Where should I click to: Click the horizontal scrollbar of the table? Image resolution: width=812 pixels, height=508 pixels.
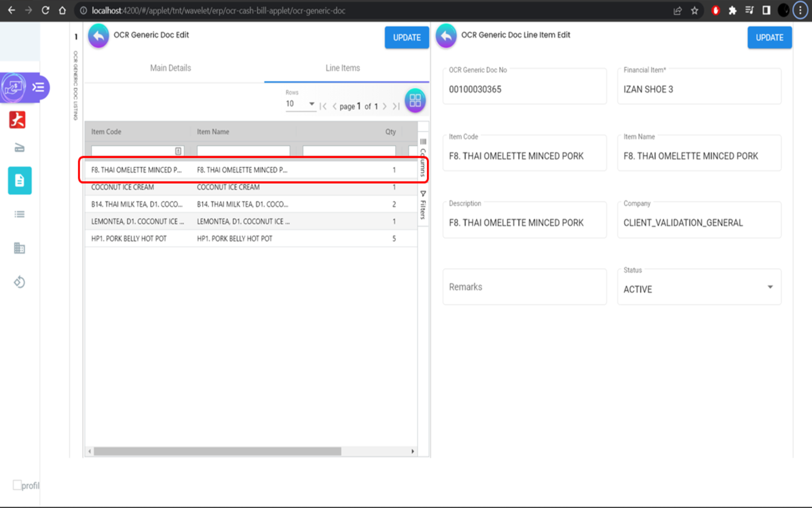click(x=217, y=452)
